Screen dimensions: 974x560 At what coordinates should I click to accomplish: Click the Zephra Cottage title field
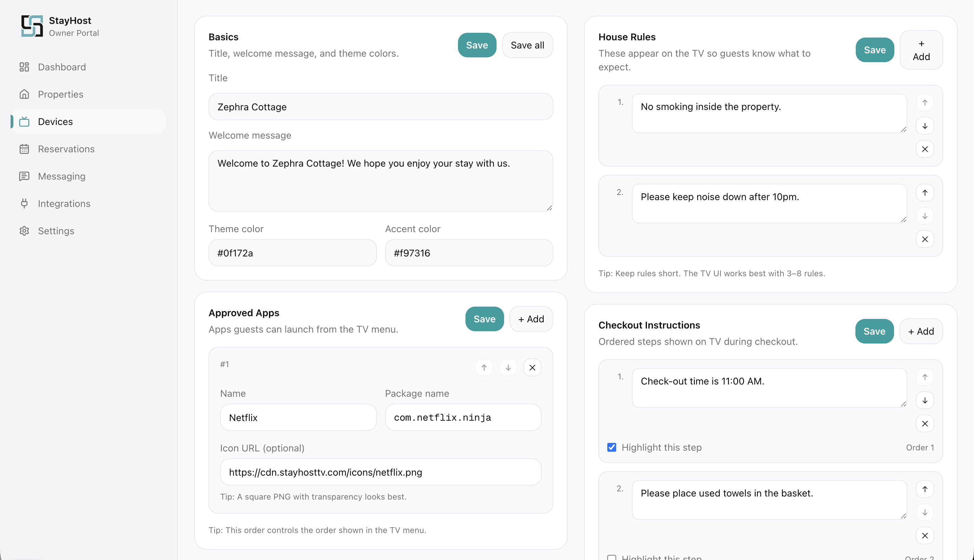tap(380, 107)
